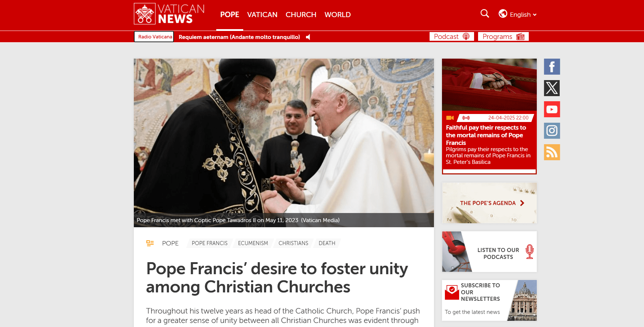Expand The Pope's Agenda chevron
This screenshot has width=644, height=327.
522,203
